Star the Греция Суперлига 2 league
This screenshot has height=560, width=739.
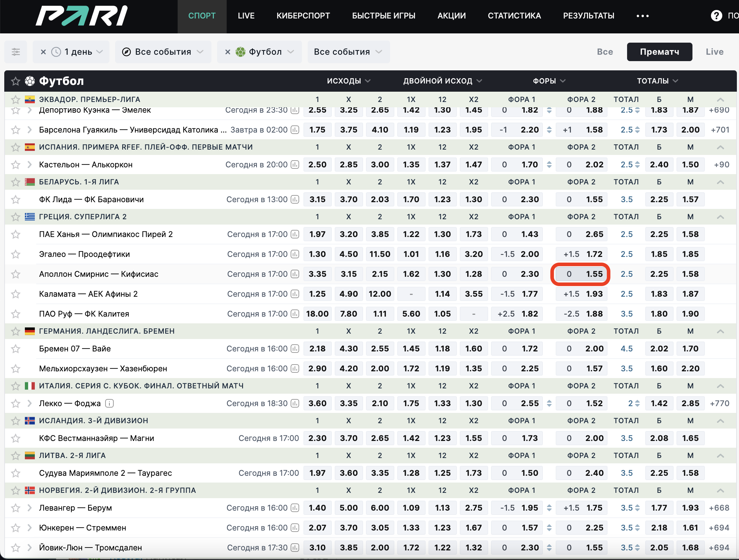[x=16, y=217]
